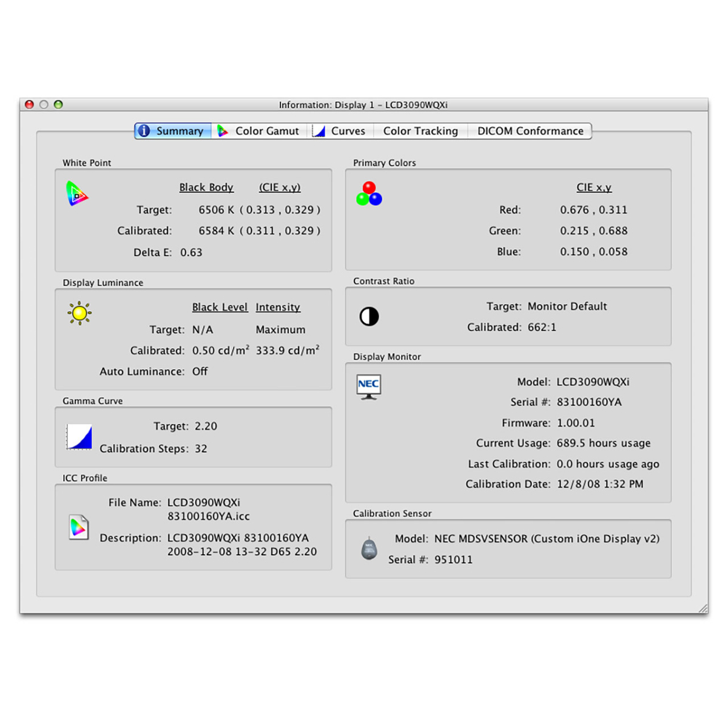Click calibrated white point value '6584 K'
Screen dimensions: 728x728
(x=217, y=231)
